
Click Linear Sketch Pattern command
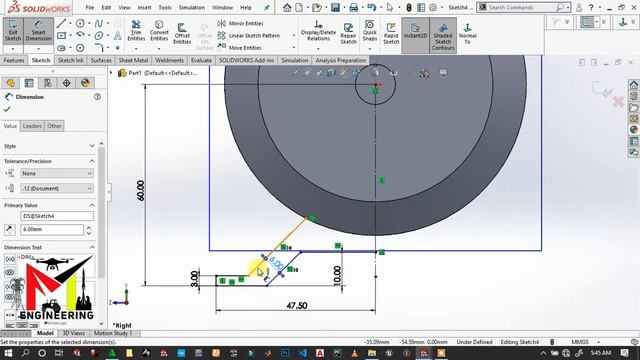249,36
